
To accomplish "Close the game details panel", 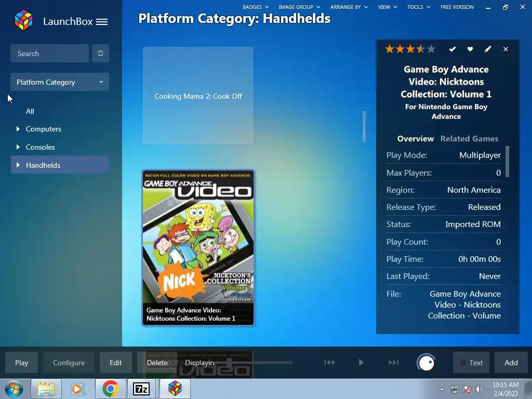I will point(506,49).
